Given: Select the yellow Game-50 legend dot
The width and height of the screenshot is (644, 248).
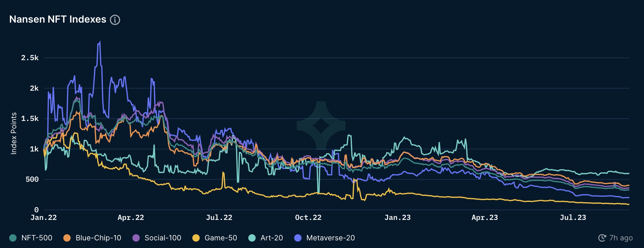Looking at the screenshot, I should 196,238.
